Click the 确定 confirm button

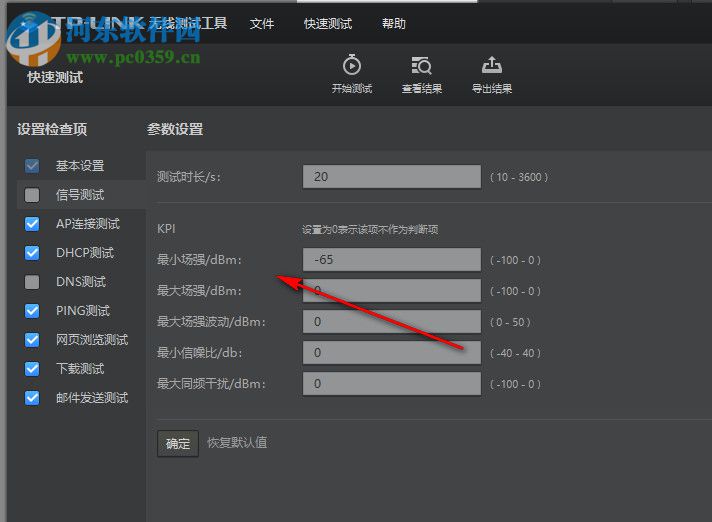[x=178, y=443]
